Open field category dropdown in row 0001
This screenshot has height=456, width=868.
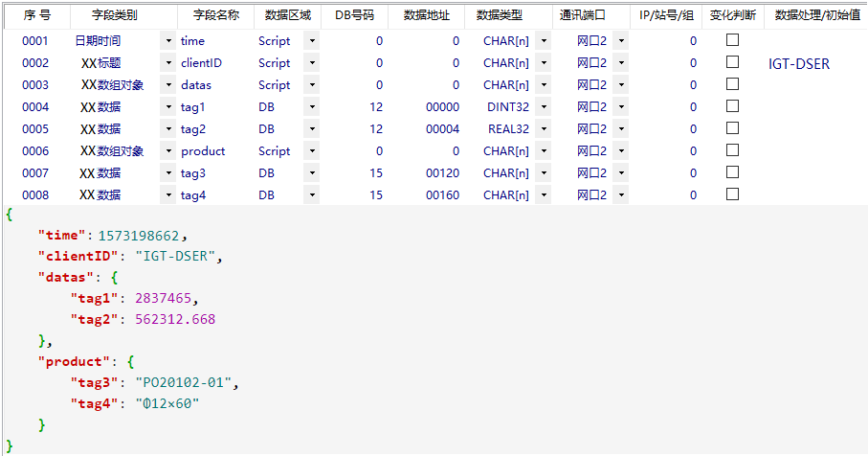(168, 41)
